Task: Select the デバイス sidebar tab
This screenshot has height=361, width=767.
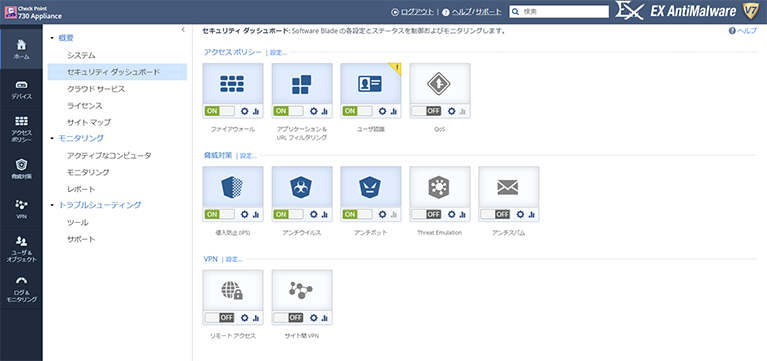Action: coord(21,89)
